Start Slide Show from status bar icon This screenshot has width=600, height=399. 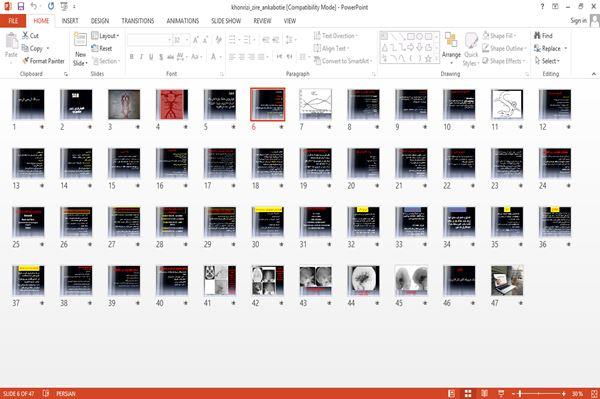[501, 393]
